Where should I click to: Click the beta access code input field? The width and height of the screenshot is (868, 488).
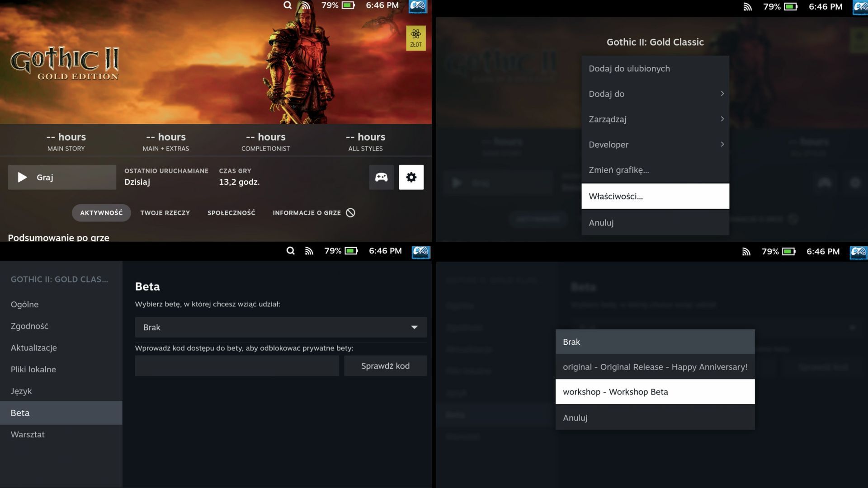[237, 366]
